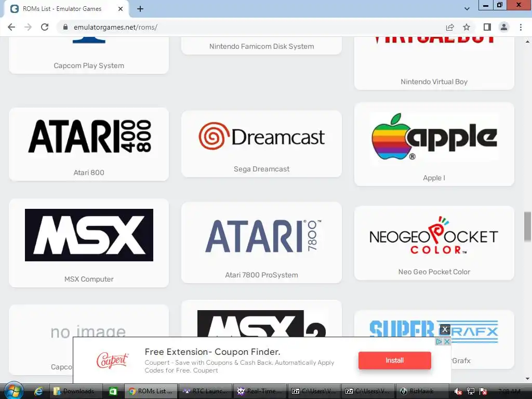This screenshot has width=532, height=399.
Task: Close the ROMs List tab
Action: (121, 9)
